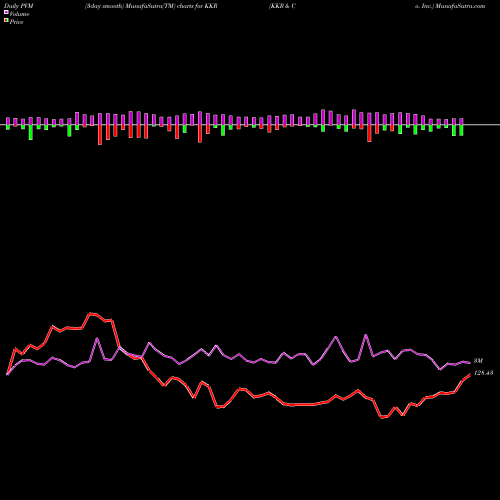Click the Daily PVM title text
Image resolution: width=500 pixels, height=500 pixels.
19,6
